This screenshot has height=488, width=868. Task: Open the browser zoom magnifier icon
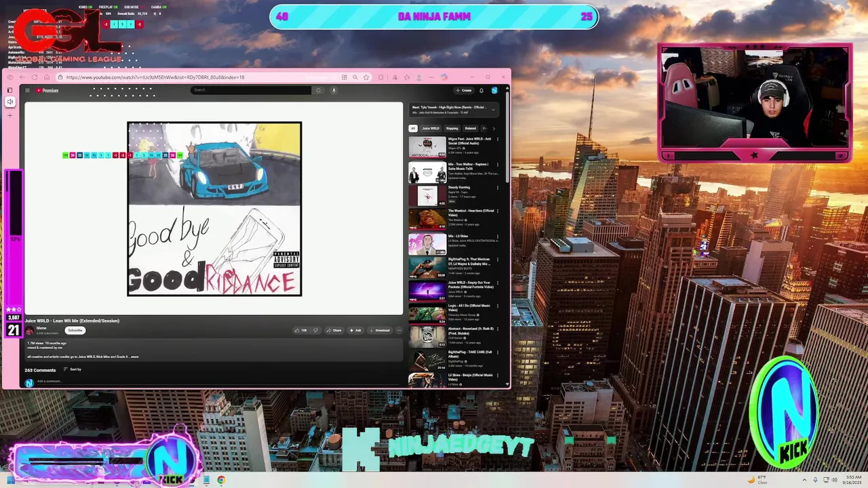[355, 77]
